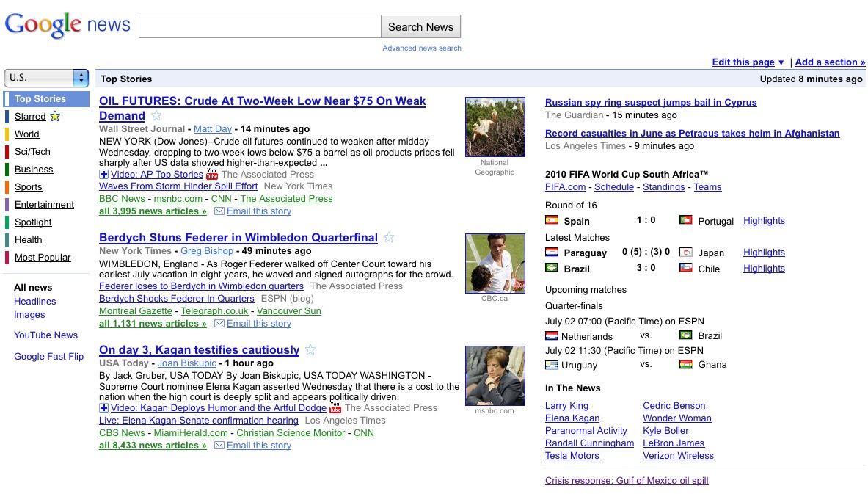Open author Greg Bishop link
This screenshot has width=868, height=494.
pyautogui.click(x=207, y=251)
